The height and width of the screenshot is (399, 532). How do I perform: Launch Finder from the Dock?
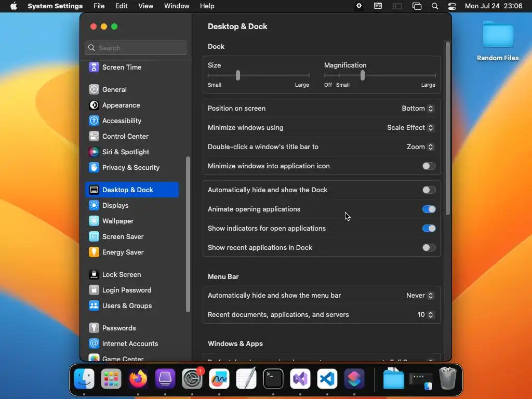pos(84,379)
